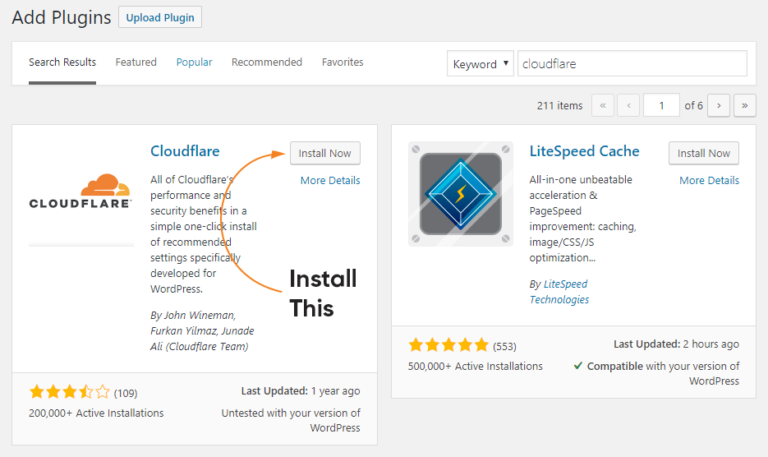Go to next page of results
Viewport: 768px width, 457px height.
point(719,105)
